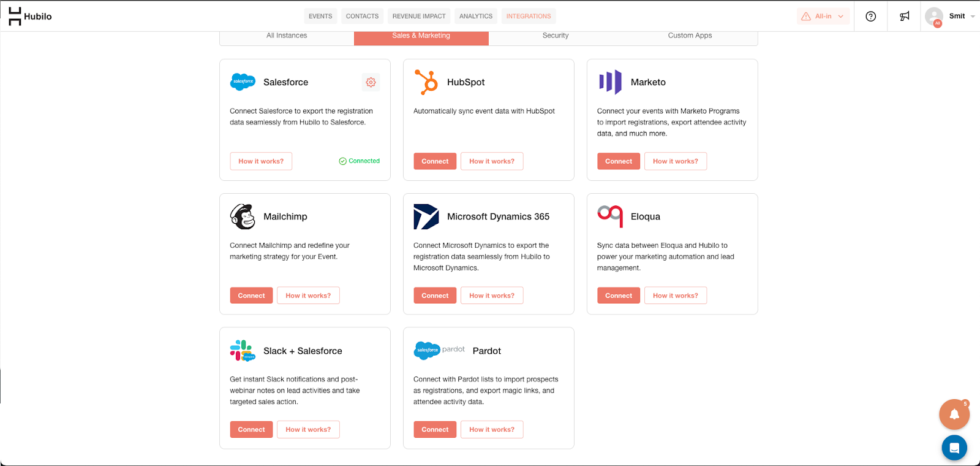Click the Pardot salesforce logo
Screen dimensions: 980x466
[439, 350]
